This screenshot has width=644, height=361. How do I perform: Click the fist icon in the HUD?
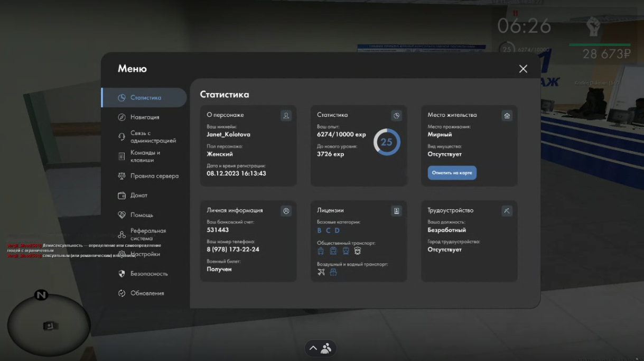[x=594, y=26]
